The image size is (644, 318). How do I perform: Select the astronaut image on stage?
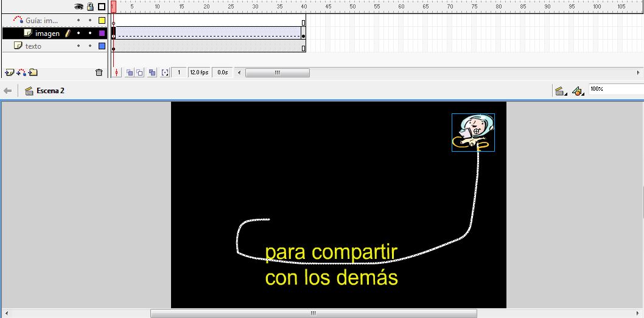[473, 132]
